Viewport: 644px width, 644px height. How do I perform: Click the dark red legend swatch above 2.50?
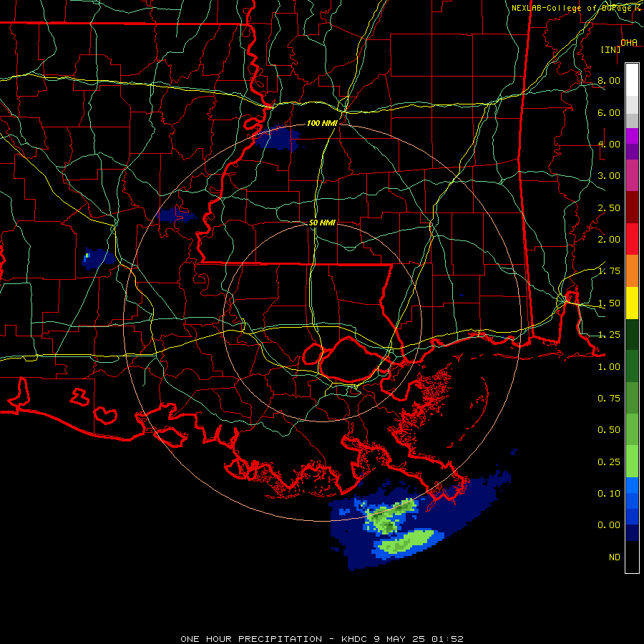click(632, 208)
